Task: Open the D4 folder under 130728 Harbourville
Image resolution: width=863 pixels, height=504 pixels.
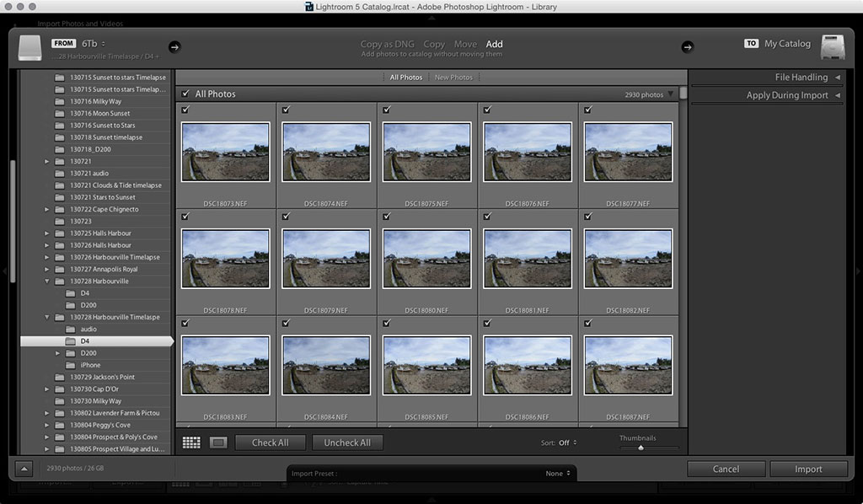Action: click(x=85, y=293)
